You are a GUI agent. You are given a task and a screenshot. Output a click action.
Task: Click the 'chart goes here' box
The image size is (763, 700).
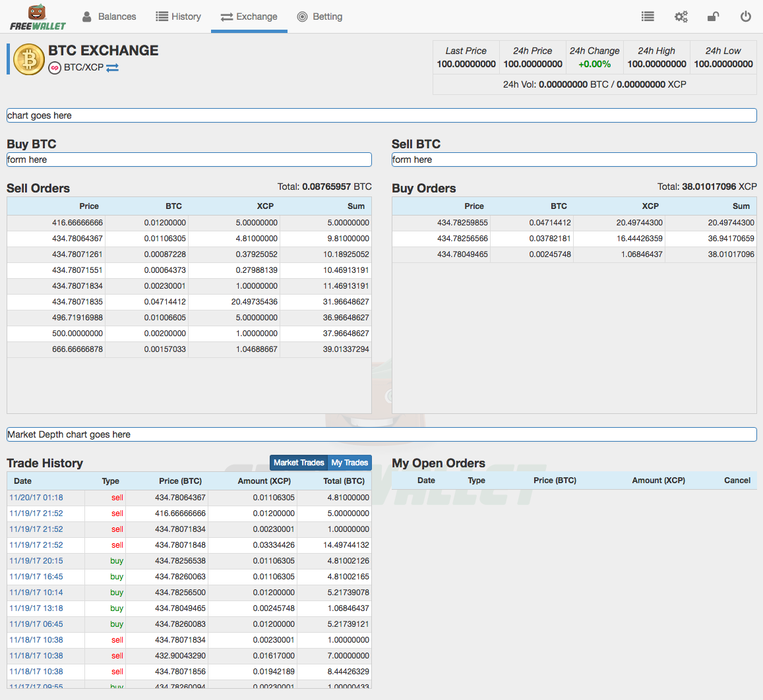click(x=381, y=115)
